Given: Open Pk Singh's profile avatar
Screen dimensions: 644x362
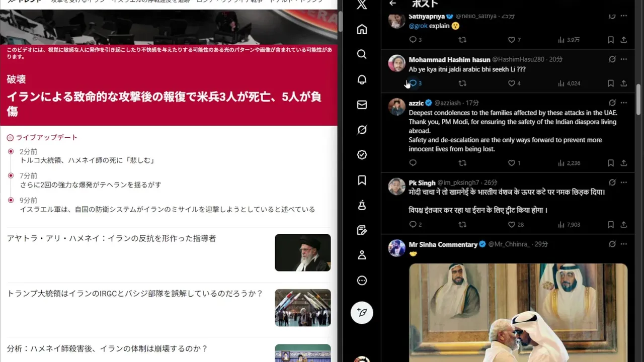Looking at the screenshot, I should 397,186.
